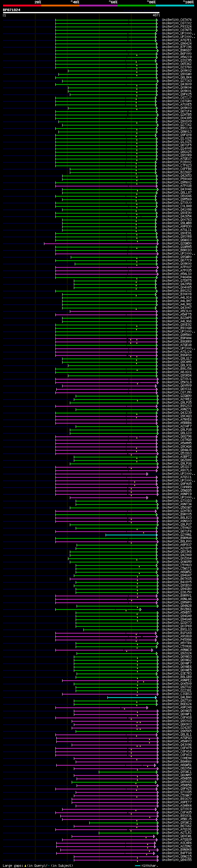Image resolution: width=197 pixels, height=868 pixels.
Task: Click the UniRef100_Q85065 label
Action: coord(177,782)
